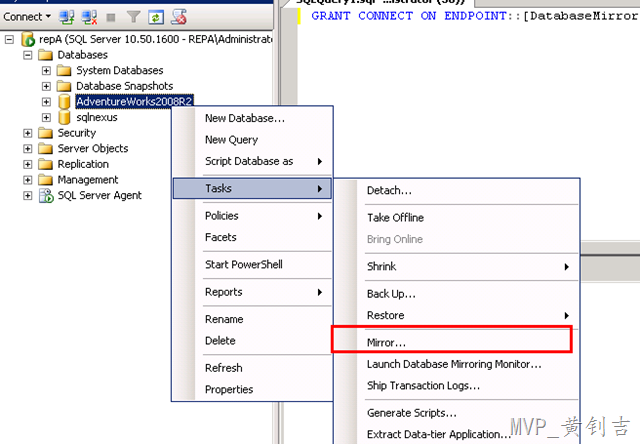Click the rightmost Object Explorer toolbar icon

(x=179, y=17)
